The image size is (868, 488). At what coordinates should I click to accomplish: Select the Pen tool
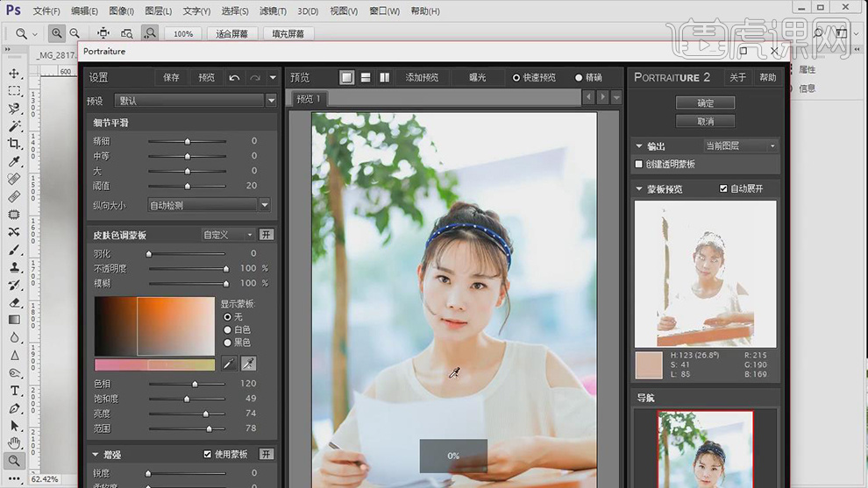point(14,408)
